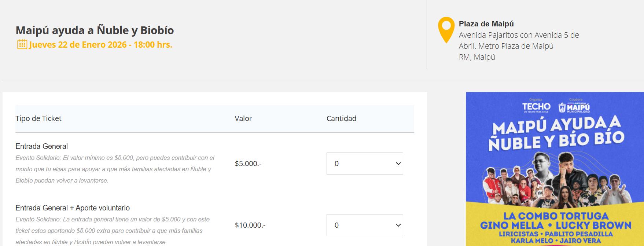Click the yellow location pin icon
Image resolution: width=644 pixels, height=246 pixels.
click(x=446, y=29)
